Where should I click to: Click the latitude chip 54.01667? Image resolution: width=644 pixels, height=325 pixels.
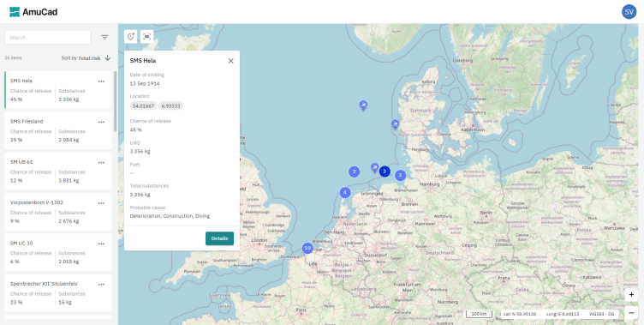tap(143, 106)
